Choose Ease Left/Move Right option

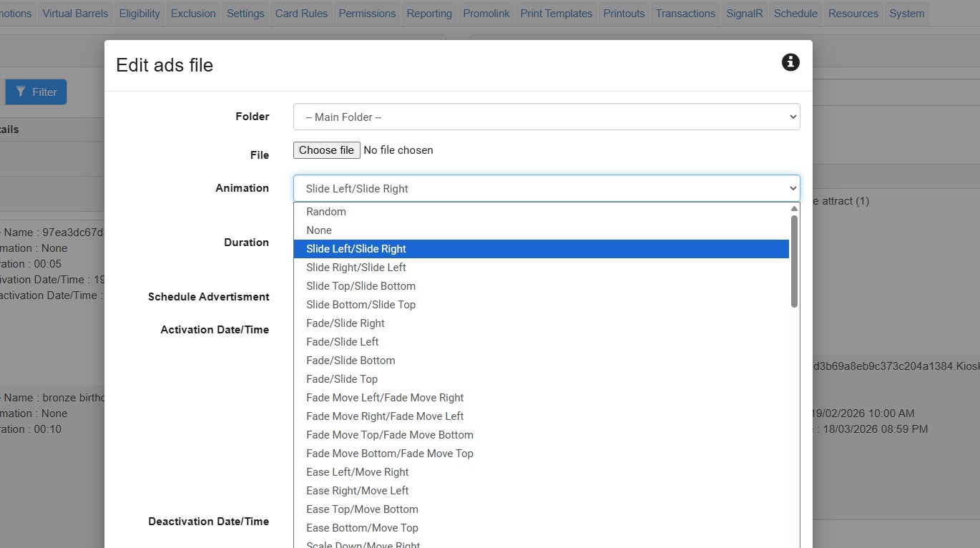(358, 472)
